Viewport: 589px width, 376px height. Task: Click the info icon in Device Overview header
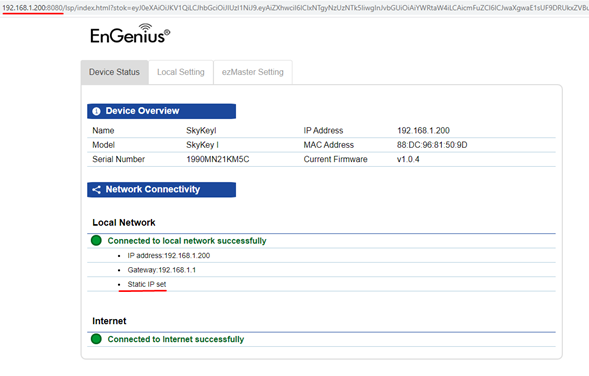[x=96, y=111]
